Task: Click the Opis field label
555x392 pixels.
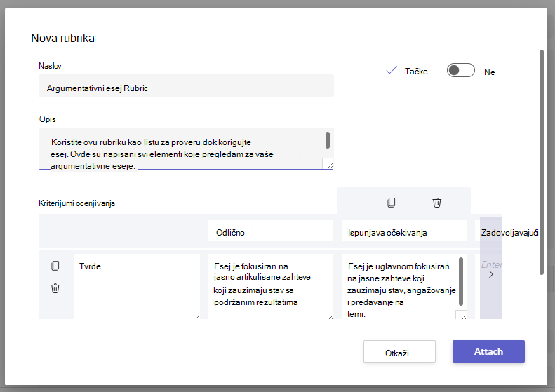Action: [47, 119]
